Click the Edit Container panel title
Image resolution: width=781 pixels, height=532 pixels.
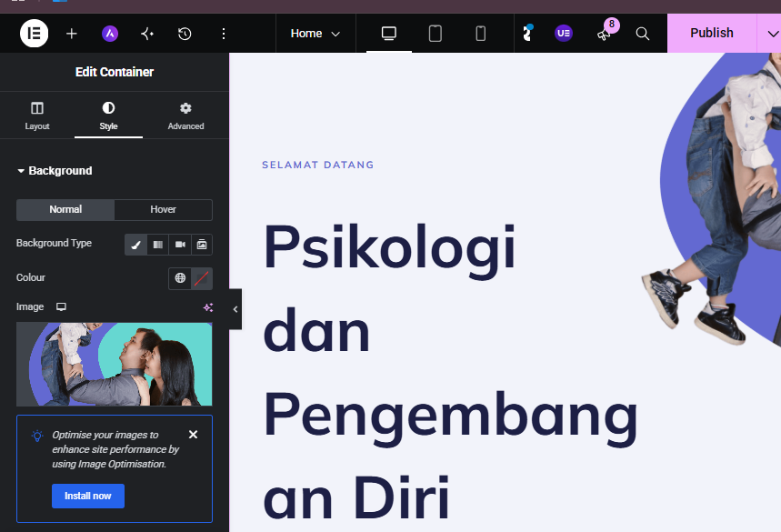click(115, 72)
